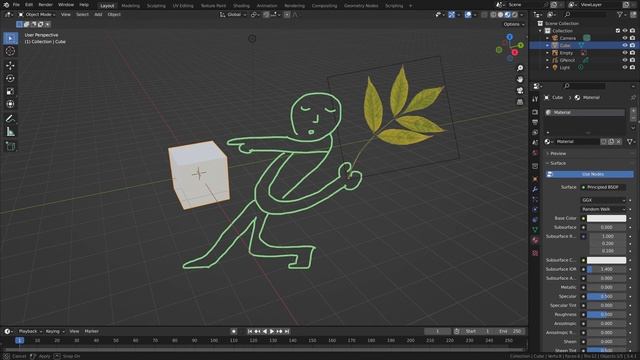Select the Annotate tool
Image resolution: width=640 pixels, height=360 pixels.
click(x=10, y=119)
